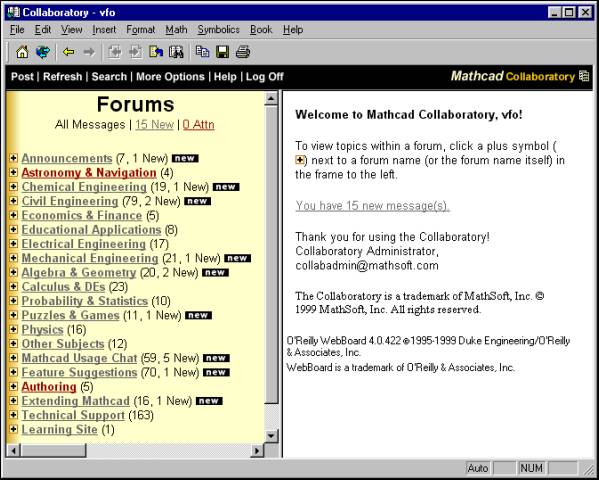Click the forums horizontal scrollbar thumb
This screenshot has height=480, width=599.
53,451
